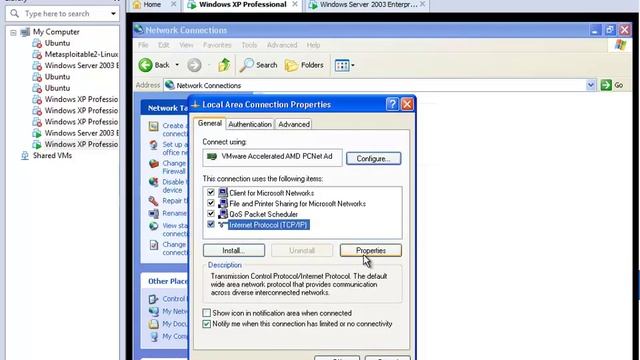The height and width of the screenshot is (360, 640).
Task: Toggle Notify me when limited connectivity
Action: tap(207, 324)
